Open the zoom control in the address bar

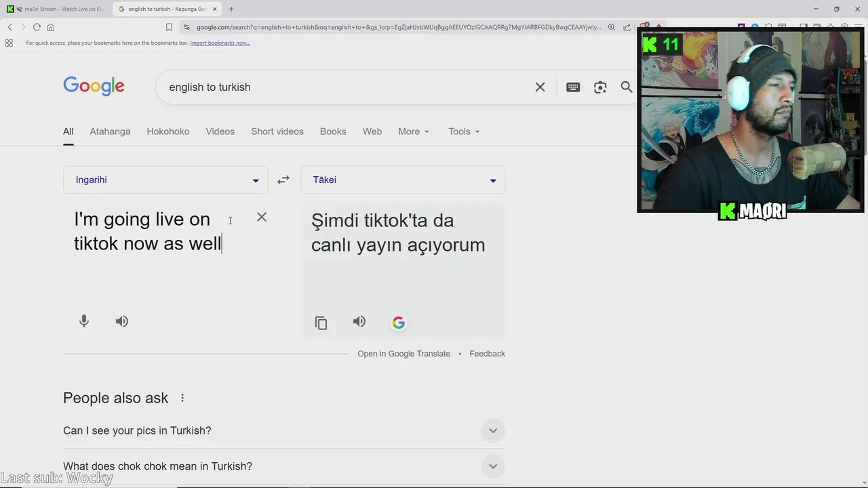pyautogui.click(x=611, y=27)
